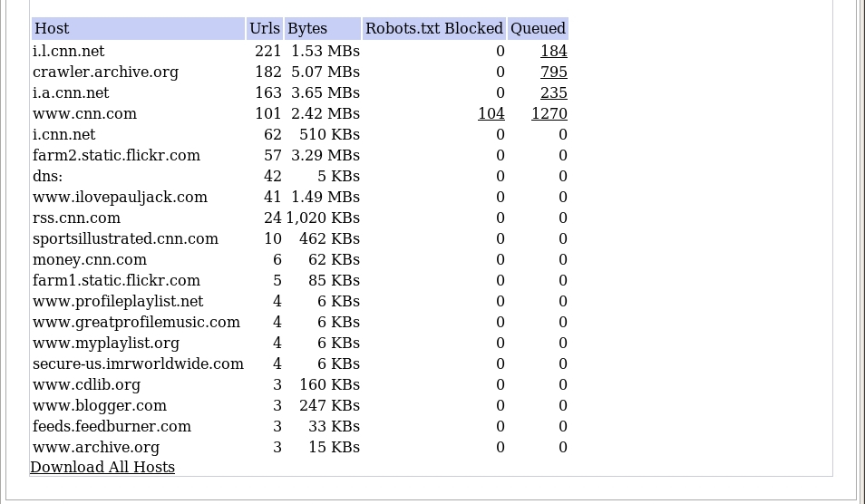Click the www.blogger.com host entry

100,405
